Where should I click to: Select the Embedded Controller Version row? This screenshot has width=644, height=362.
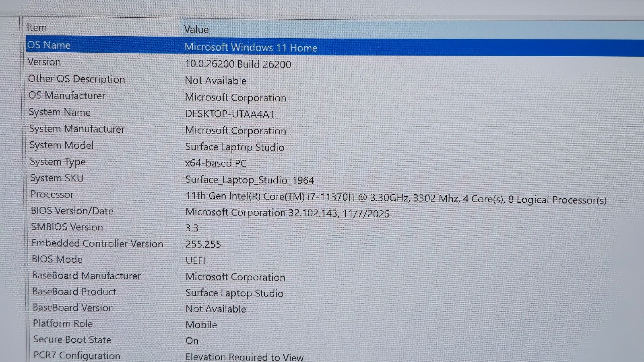[97, 243]
